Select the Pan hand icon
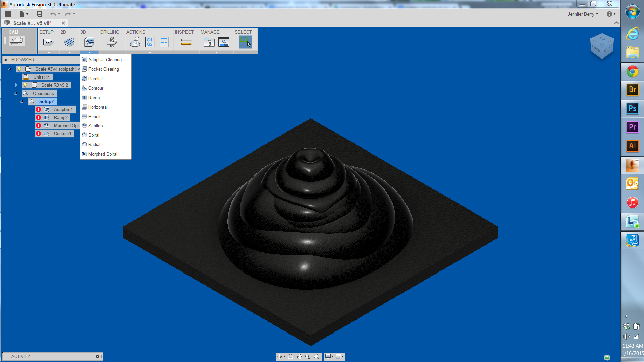The image size is (644, 362). tap(299, 357)
